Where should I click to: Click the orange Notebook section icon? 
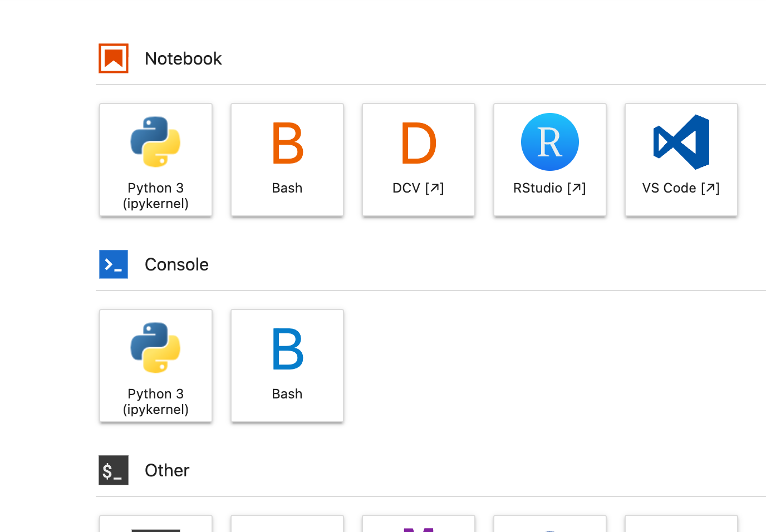click(114, 58)
